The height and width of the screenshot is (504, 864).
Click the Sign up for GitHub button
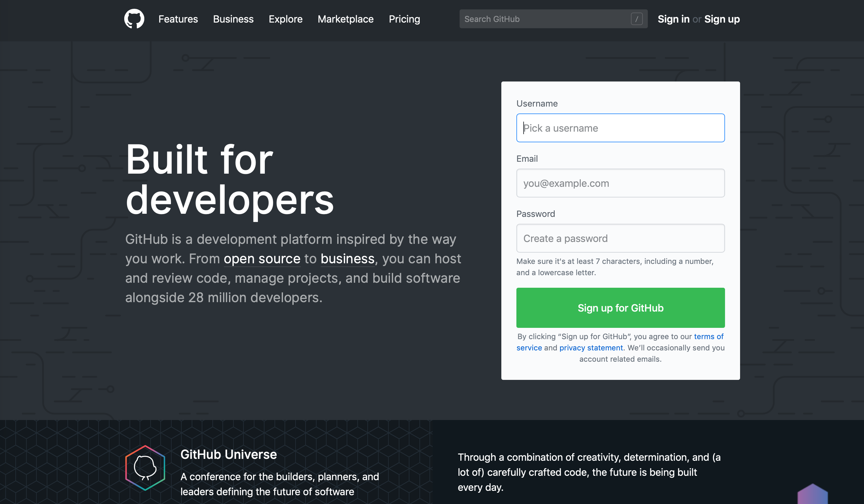click(x=621, y=308)
